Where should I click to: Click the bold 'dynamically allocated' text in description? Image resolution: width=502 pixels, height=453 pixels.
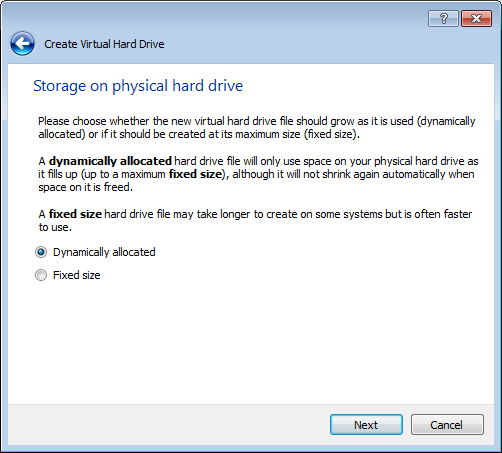pyautogui.click(x=110, y=161)
